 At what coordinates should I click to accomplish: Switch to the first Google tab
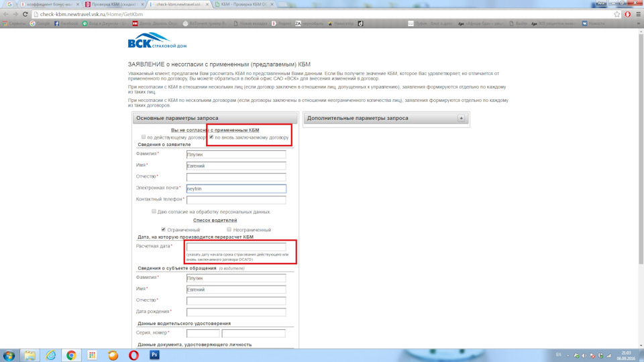(9, 4)
